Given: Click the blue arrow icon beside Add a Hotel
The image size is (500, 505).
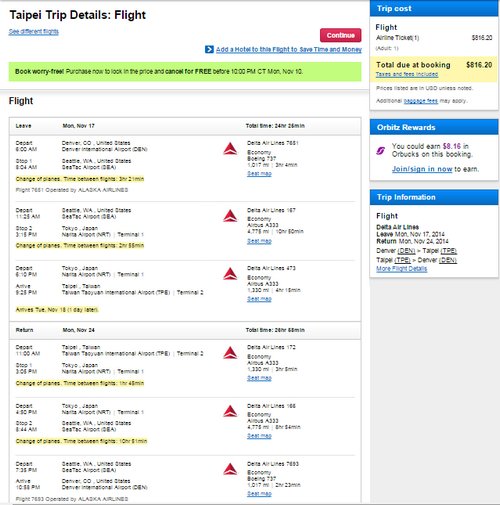Looking at the screenshot, I should [x=209, y=49].
